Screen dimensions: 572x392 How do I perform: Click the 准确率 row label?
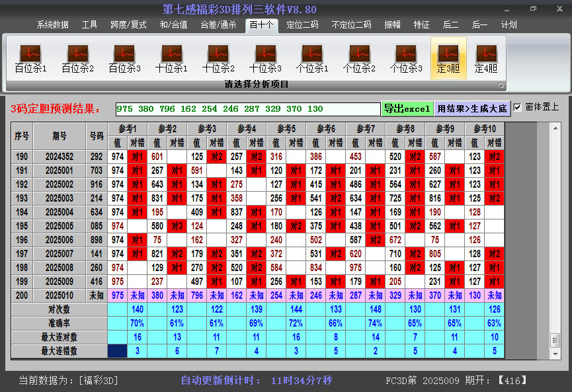click(59, 323)
